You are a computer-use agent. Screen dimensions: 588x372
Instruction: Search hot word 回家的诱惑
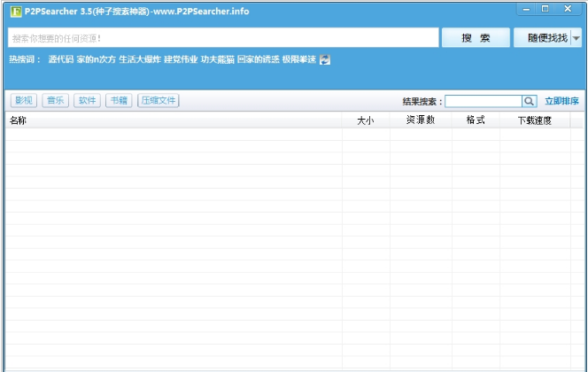tap(259, 59)
